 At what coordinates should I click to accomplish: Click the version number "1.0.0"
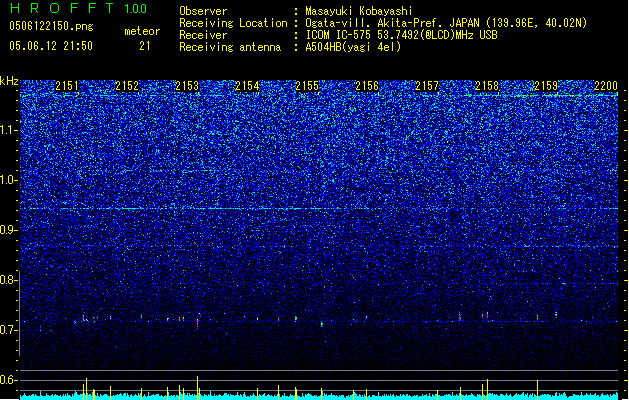coord(136,8)
